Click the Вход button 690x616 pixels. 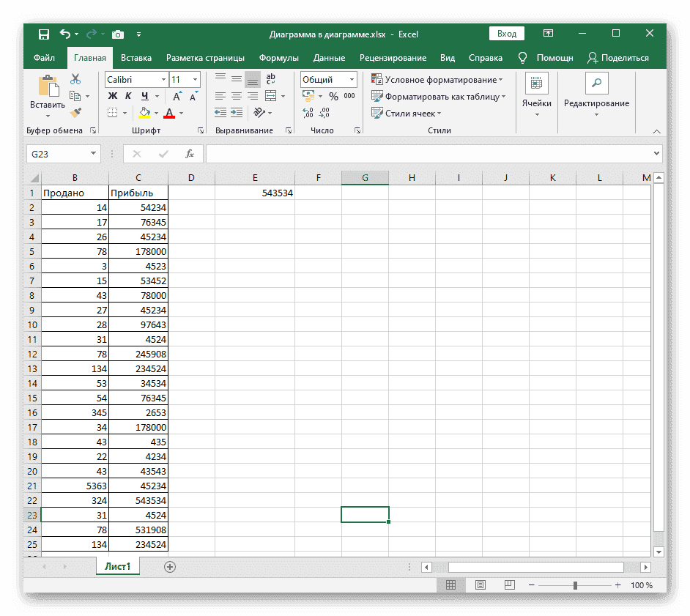coord(505,33)
